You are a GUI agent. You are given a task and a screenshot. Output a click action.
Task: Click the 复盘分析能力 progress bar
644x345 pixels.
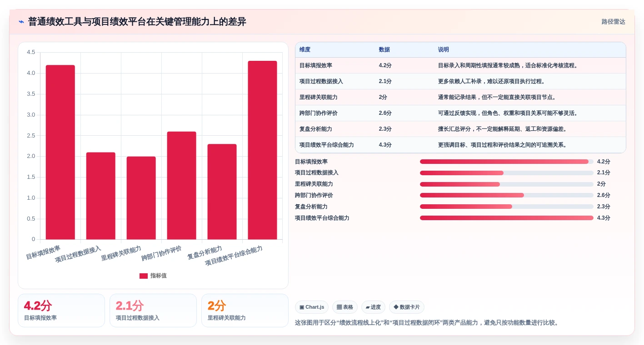(507, 207)
